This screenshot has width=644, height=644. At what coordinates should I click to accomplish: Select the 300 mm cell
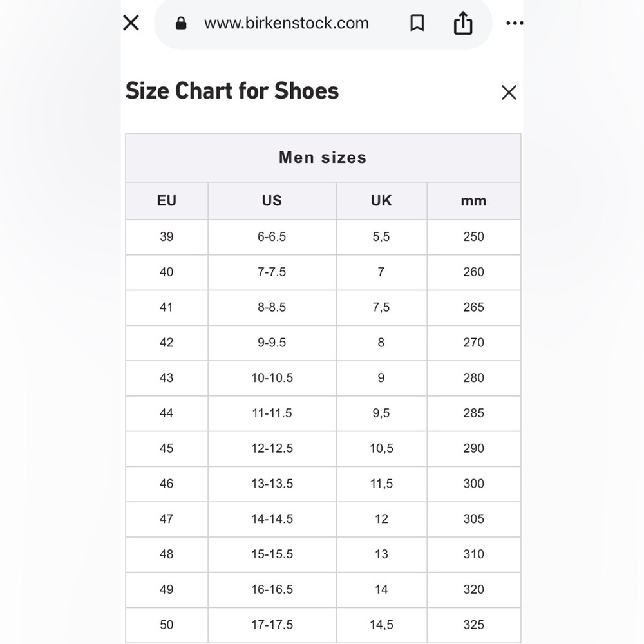(x=473, y=484)
